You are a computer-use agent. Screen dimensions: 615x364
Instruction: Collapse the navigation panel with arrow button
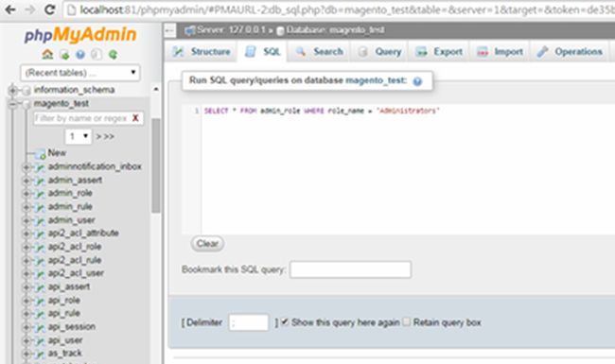(169, 30)
